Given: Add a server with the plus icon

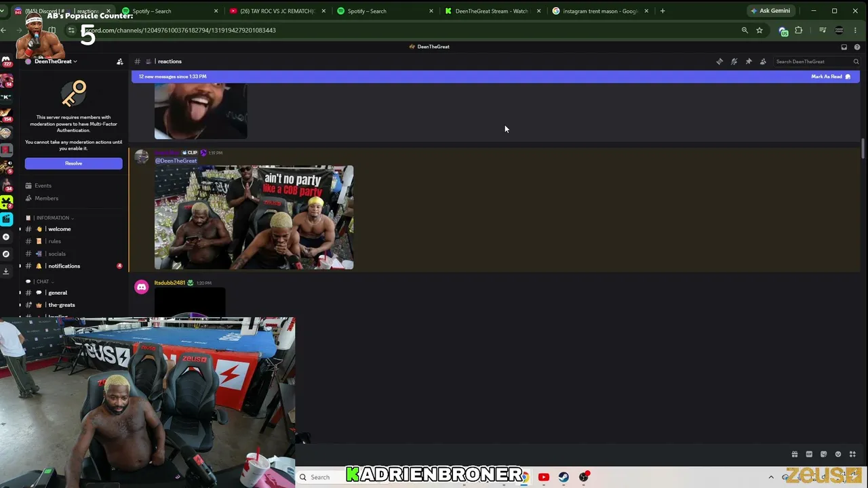Looking at the screenshot, I should (6, 237).
